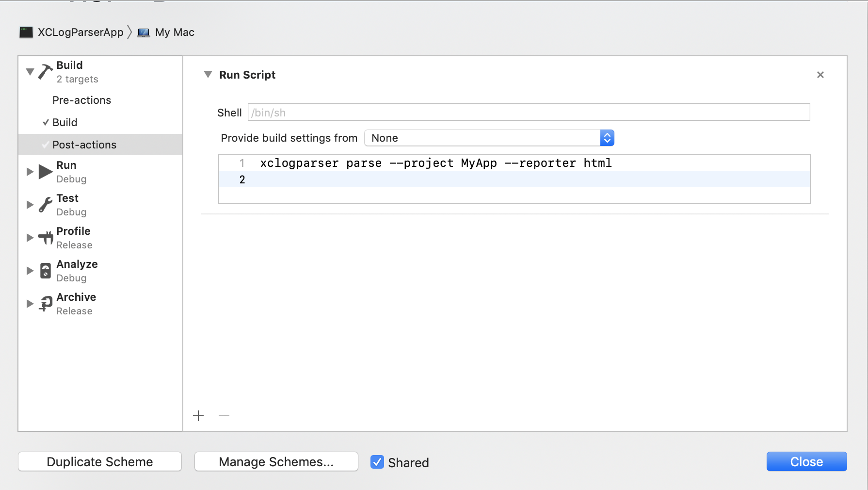Click the Archive icon in sidebar
The image size is (868, 490).
tap(46, 304)
